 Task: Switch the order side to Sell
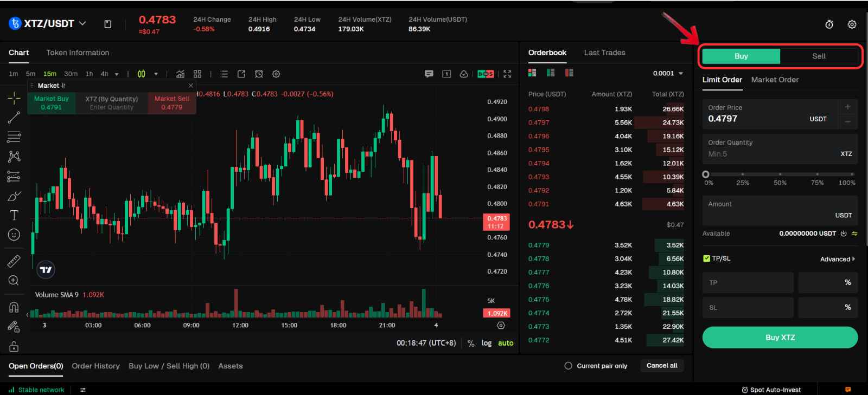coord(819,56)
